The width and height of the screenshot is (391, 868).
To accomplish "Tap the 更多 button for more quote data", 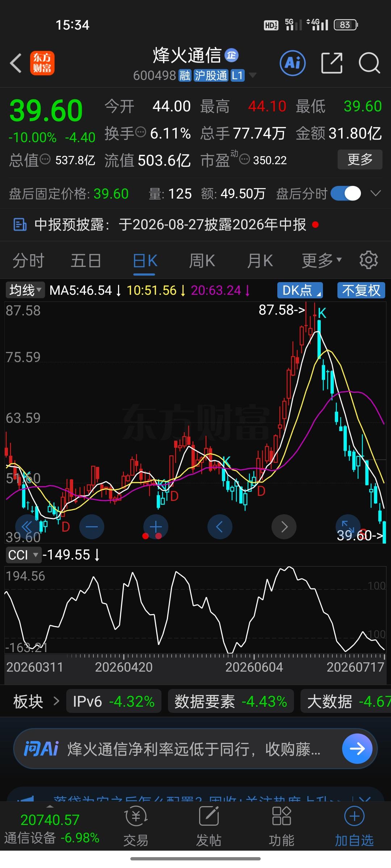I will click(360, 159).
